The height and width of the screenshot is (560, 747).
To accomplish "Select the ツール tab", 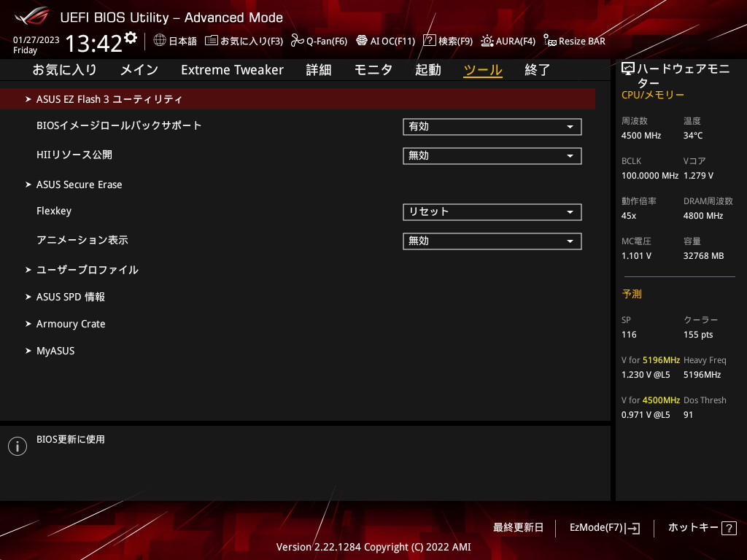I will click(483, 70).
